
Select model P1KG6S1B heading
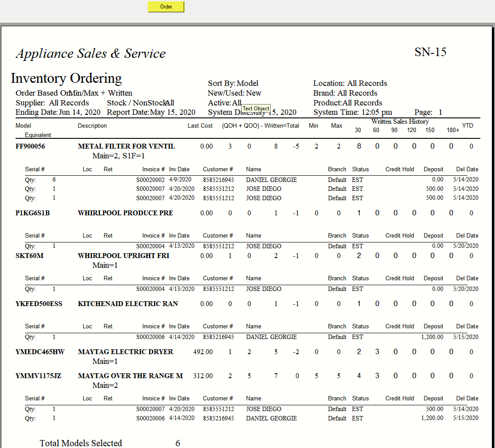point(32,213)
